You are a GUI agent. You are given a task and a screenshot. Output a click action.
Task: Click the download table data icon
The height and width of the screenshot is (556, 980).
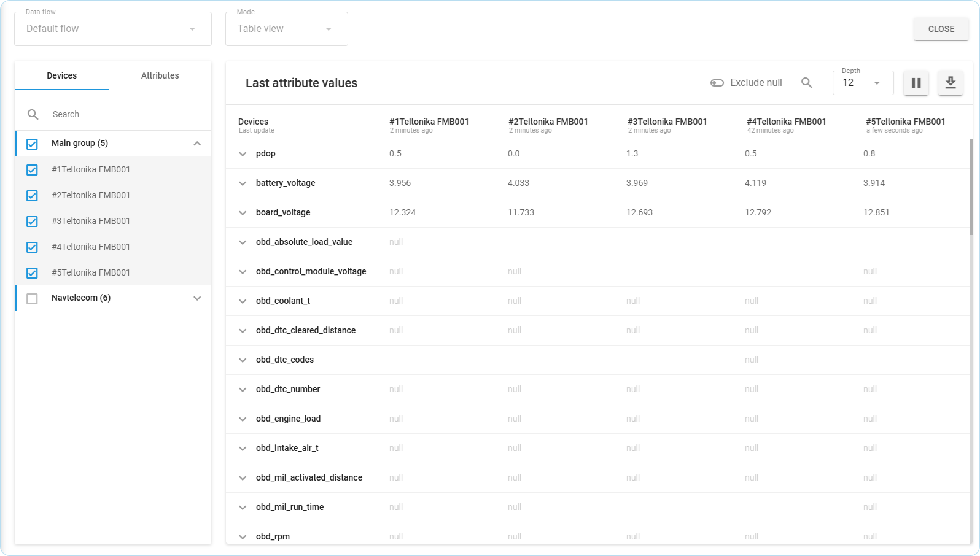coord(950,83)
